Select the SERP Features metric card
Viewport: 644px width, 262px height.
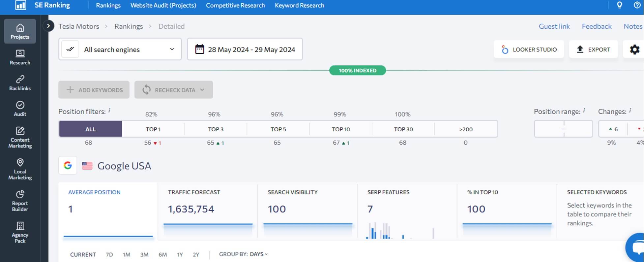pos(407,211)
